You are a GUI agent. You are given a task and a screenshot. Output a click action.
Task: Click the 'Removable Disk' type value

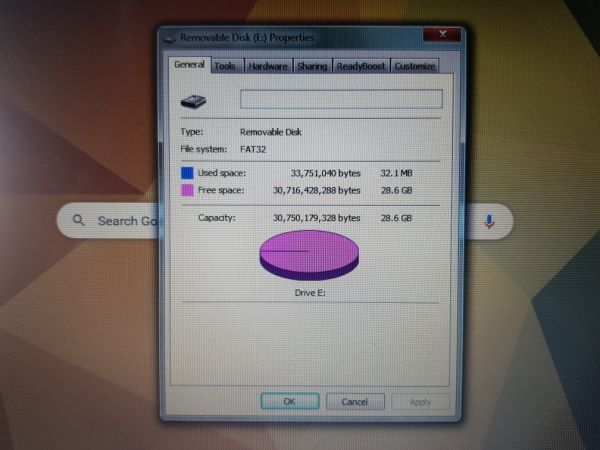click(x=271, y=132)
